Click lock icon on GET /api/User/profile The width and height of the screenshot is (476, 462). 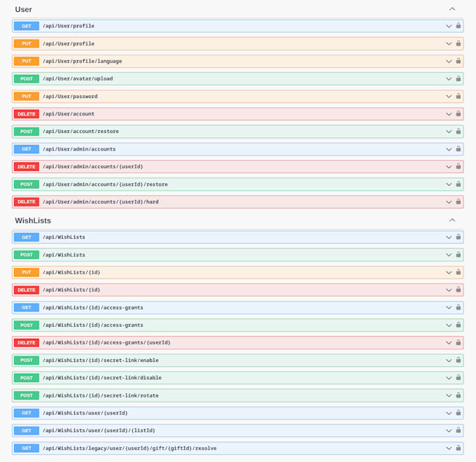pyautogui.click(x=458, y=26)
